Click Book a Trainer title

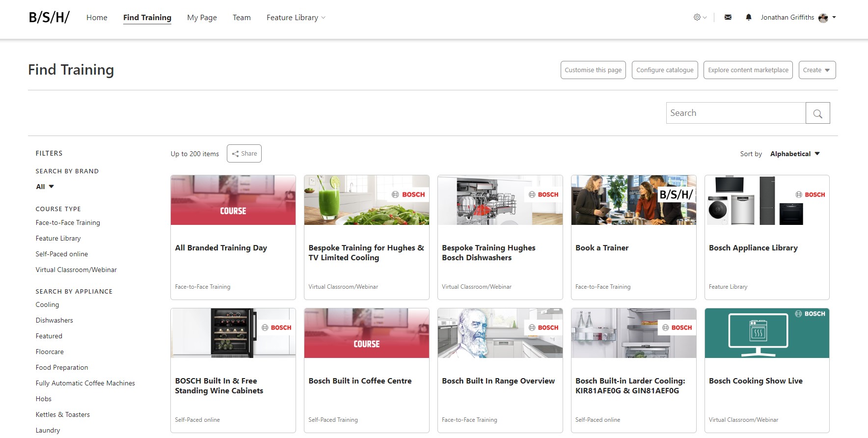pos(602,247)
